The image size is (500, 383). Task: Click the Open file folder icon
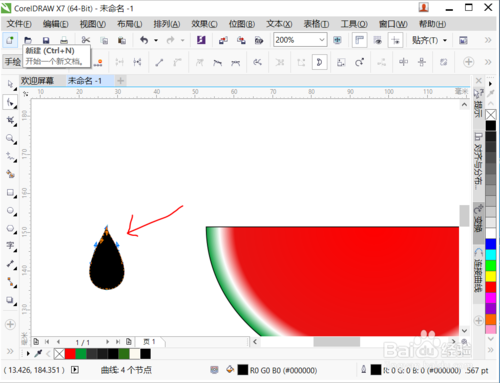[x=28, y=40]
